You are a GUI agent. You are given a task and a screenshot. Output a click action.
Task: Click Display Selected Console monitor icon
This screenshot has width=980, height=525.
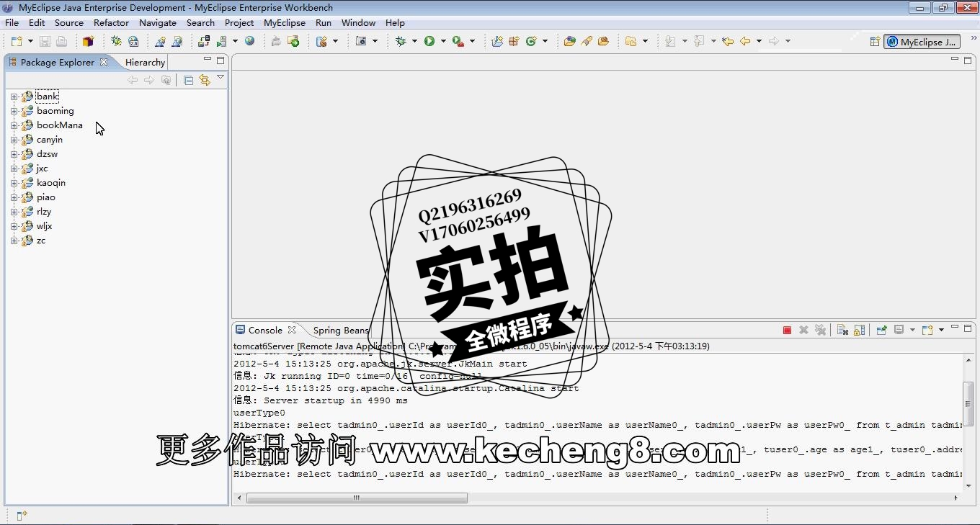[x=899, y=330]
